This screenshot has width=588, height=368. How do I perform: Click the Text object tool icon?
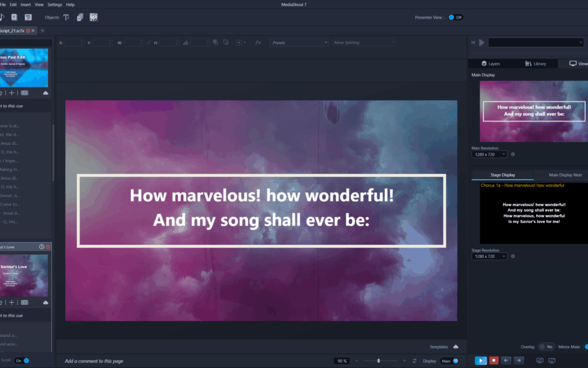pos(66,17)
